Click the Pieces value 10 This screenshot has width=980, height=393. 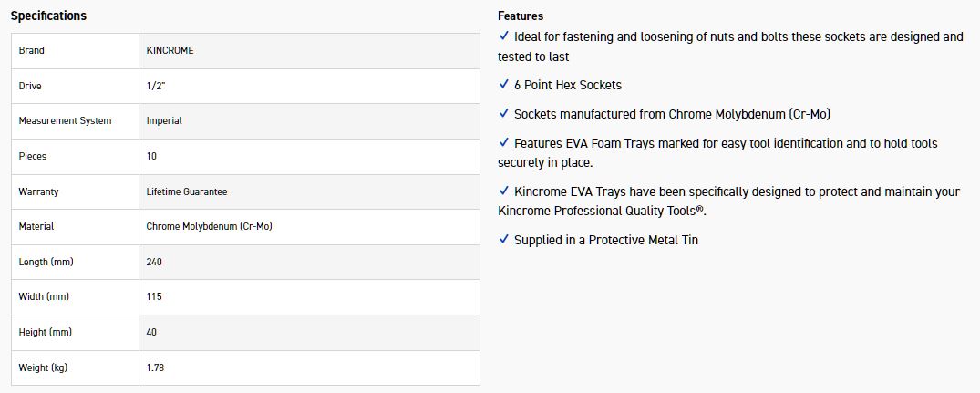(x=151, y=156)
